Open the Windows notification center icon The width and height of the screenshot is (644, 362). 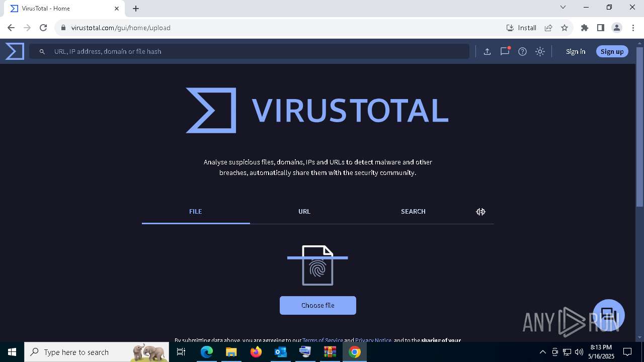tap(627, 352)
